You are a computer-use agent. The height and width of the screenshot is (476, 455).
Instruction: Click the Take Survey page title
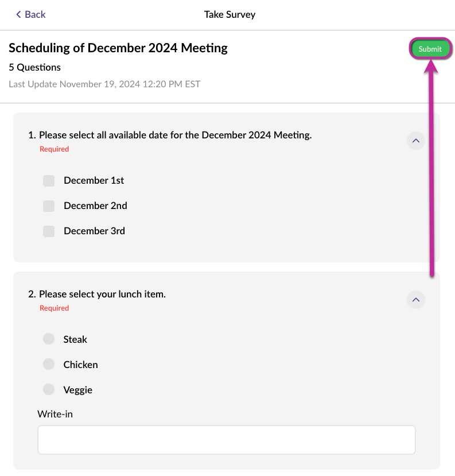point(230,14)
